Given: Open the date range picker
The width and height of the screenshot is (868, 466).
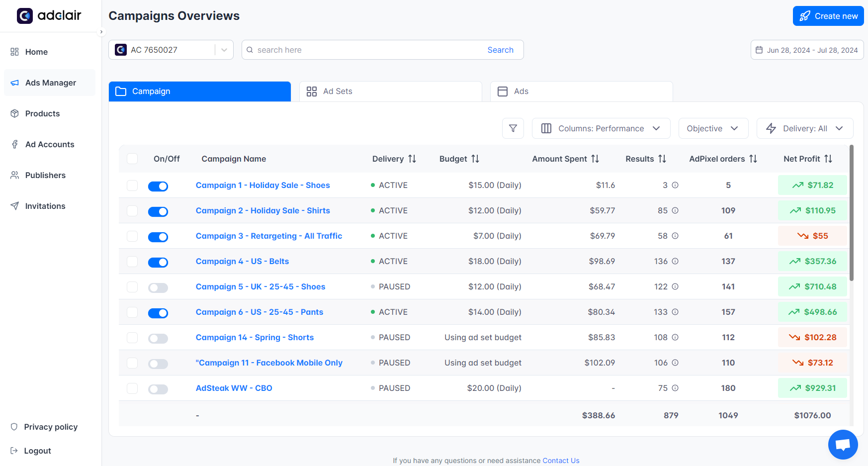Looking at the screenshot, I should coord(807,50).
